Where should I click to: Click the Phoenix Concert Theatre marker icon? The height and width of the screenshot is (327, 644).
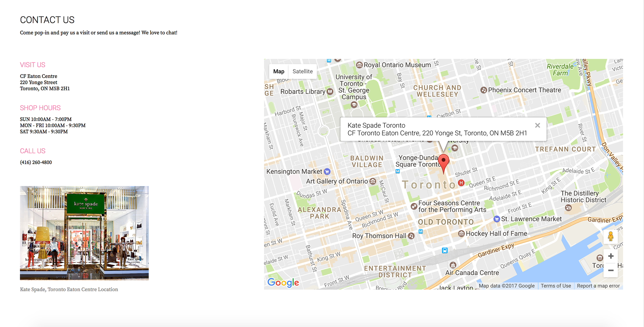(x=483, y=90)
